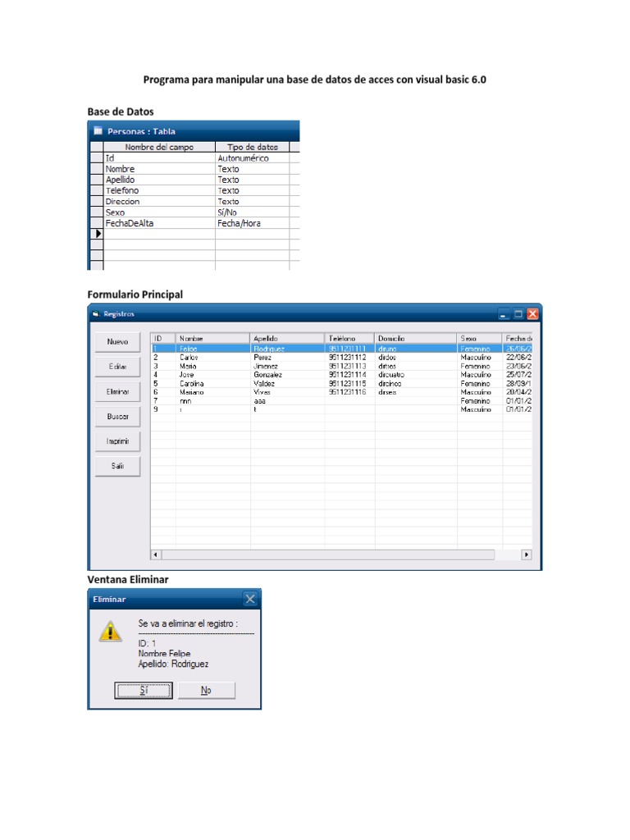Click the Nombre column header in the grid

(212, 339)
